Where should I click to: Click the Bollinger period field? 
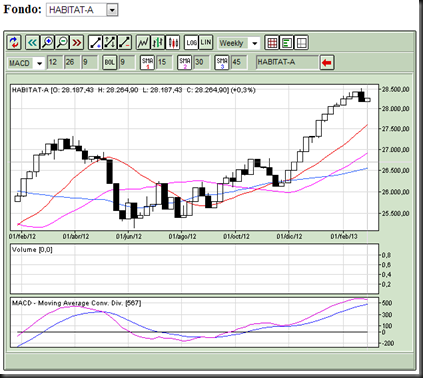(127, 62)
